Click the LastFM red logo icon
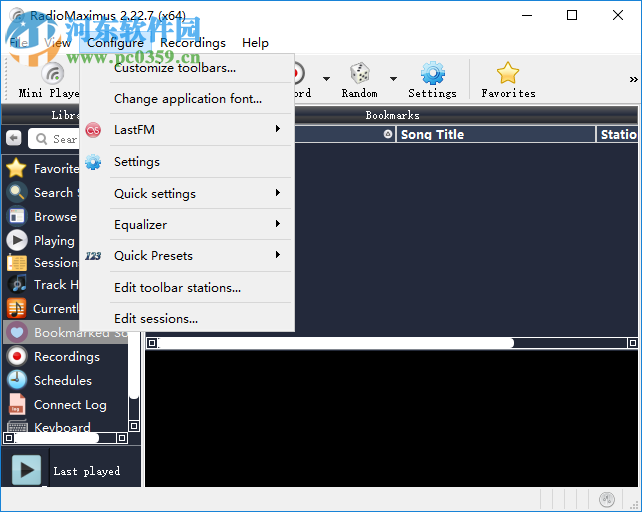This screenshot has width=642, height=512. pos(93,130)
